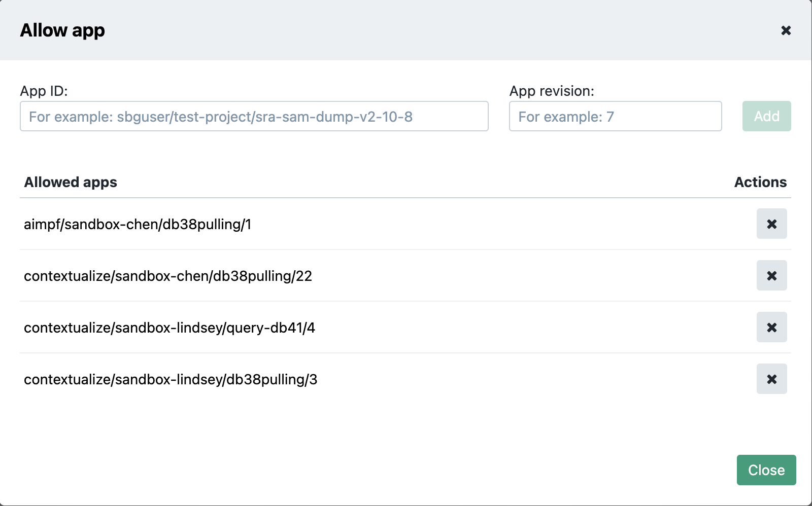Click the App ID label

pos(44,91)
